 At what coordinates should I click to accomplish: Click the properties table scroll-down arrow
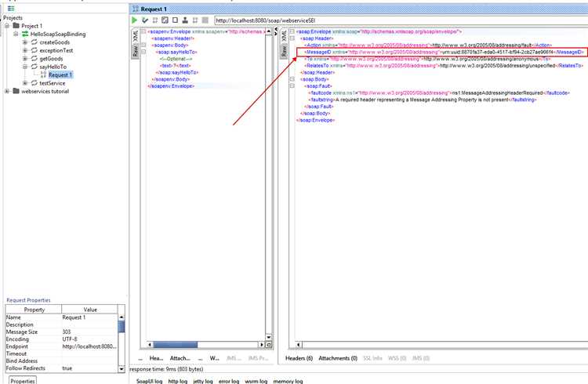(121, 369)
